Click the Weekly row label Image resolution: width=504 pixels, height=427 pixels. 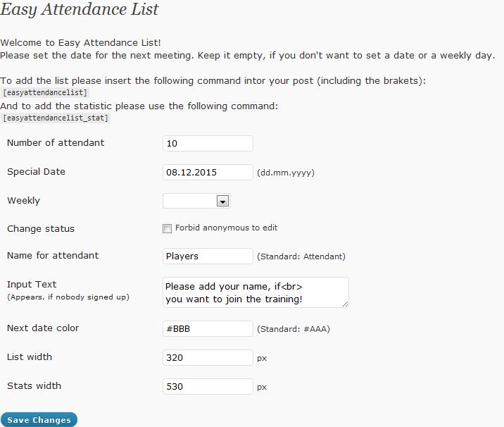[x=23, y=201]
